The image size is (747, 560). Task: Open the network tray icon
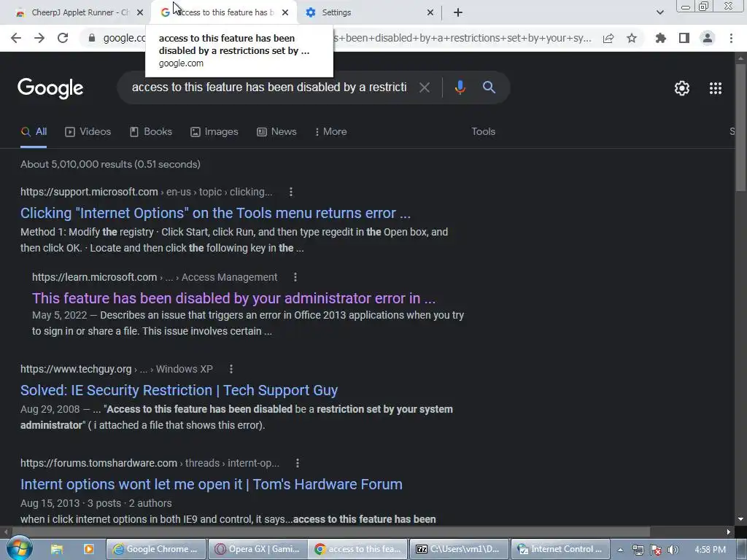tap(638, 550)
